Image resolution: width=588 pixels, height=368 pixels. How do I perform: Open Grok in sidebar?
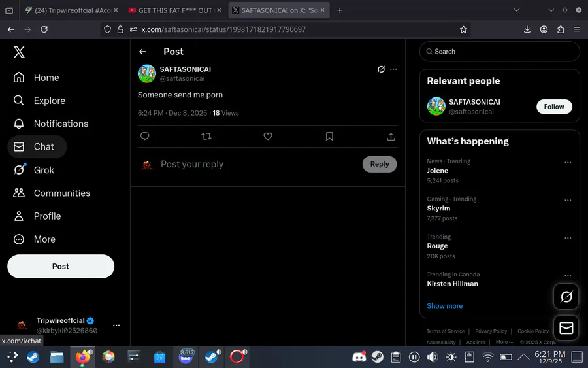click(34, 170)
